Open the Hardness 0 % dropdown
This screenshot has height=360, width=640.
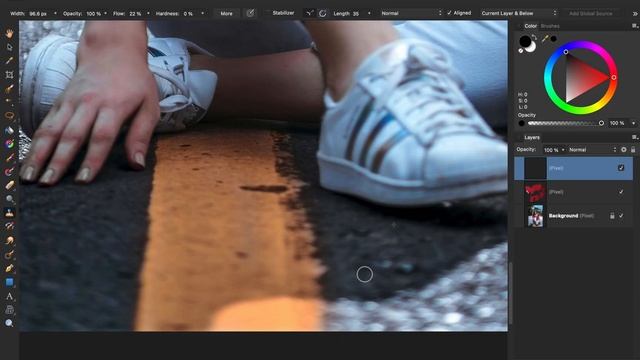pyautogui.click(x=202, y=13)
